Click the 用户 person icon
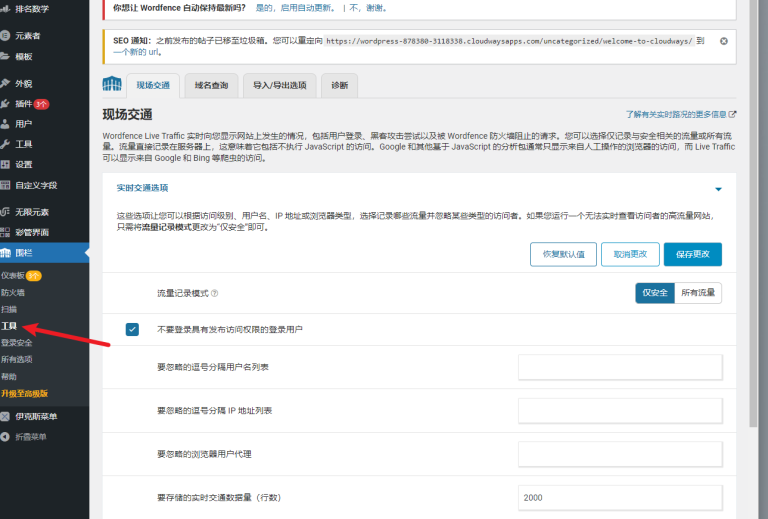This screenshot has width=768, height=519. click(5, 124)
